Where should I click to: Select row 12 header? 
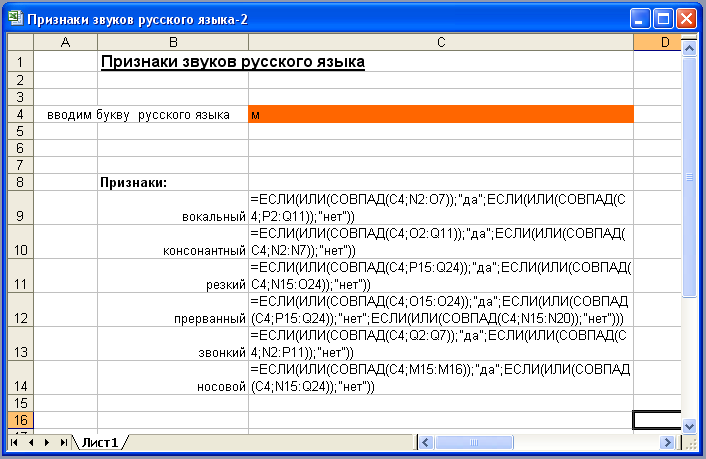point(20,310)
